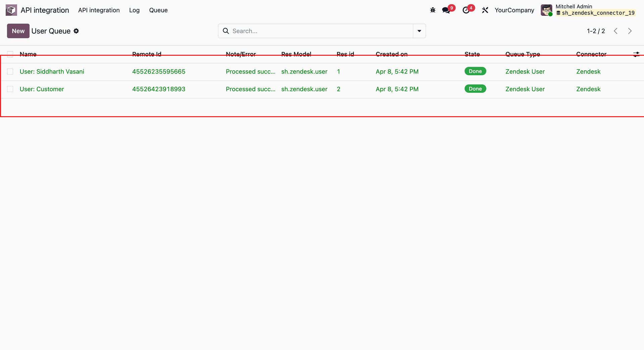Image resolution: width=644 pixels, height=350 pixels.
Task: Create a New queue record
Action: click(x=18, y=31)
